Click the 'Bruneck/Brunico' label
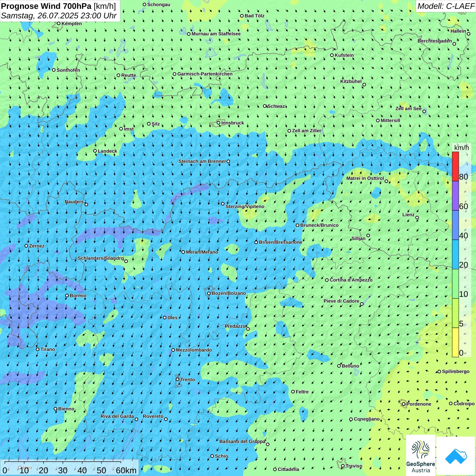 click(x=319, y=225)
